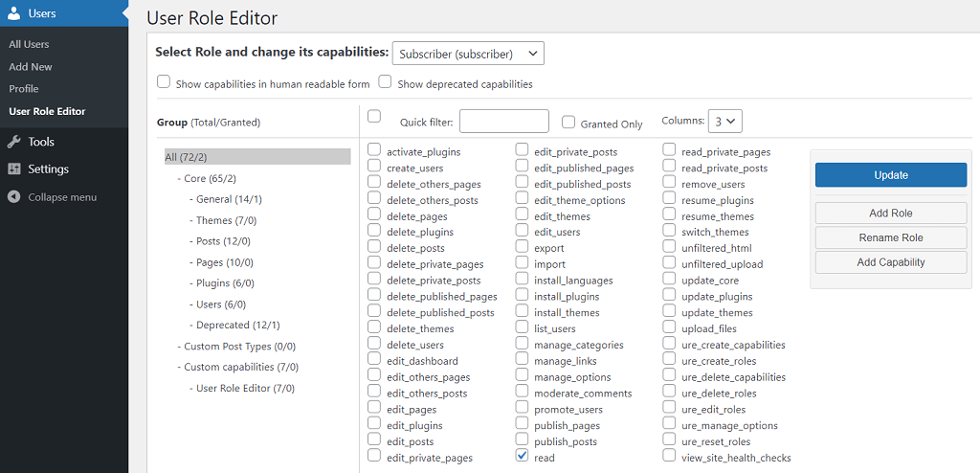The image size is (980, 473).
Task: Check the delete_users capability
Action: tap(374, 343)
